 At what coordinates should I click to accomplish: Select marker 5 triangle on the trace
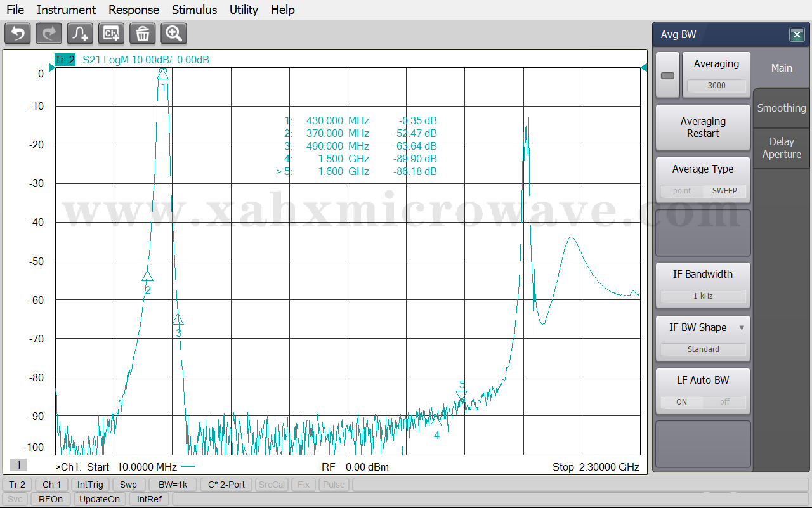[x=461, y=396]
